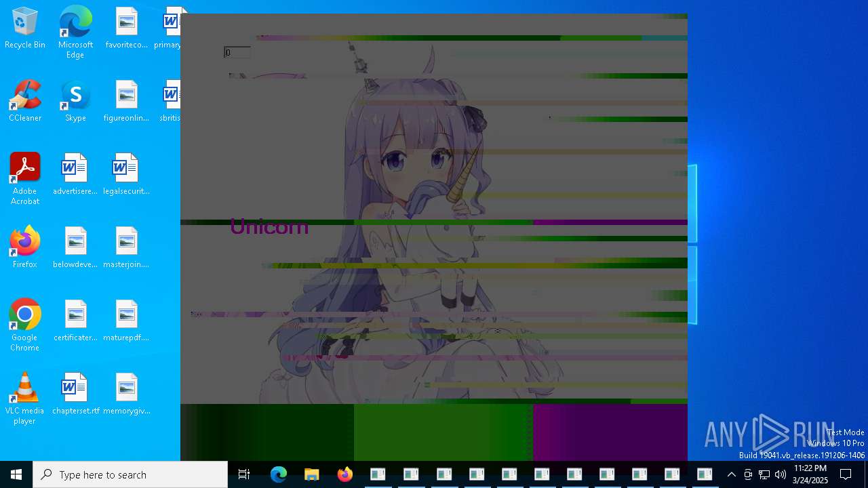
Task: Open the Windows Start menu
Action: 16,474
